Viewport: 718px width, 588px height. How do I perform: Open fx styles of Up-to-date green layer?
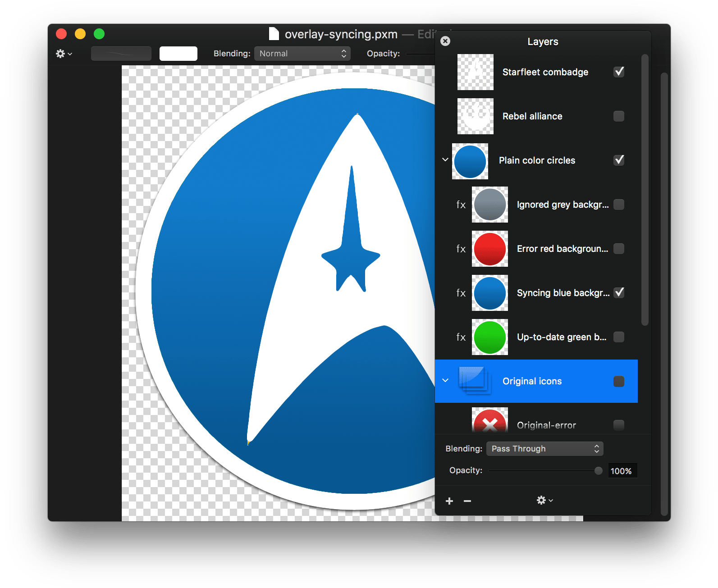(x=461, y=337)
